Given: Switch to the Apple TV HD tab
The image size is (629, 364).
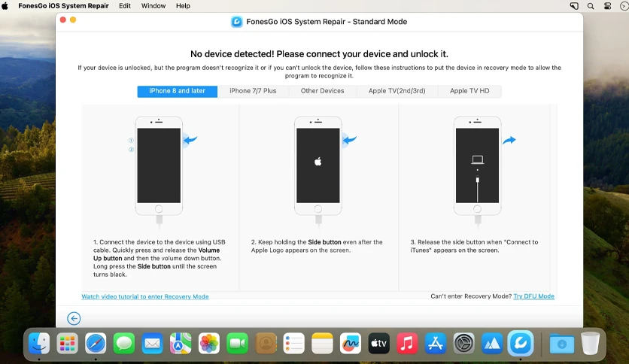Looking at the screenshot, I should tap(469, 91).
